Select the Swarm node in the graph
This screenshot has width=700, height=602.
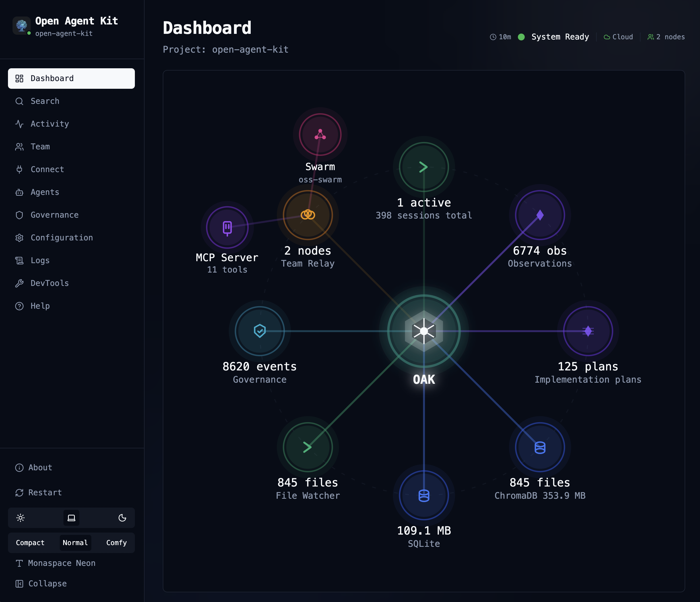point(319,134)
